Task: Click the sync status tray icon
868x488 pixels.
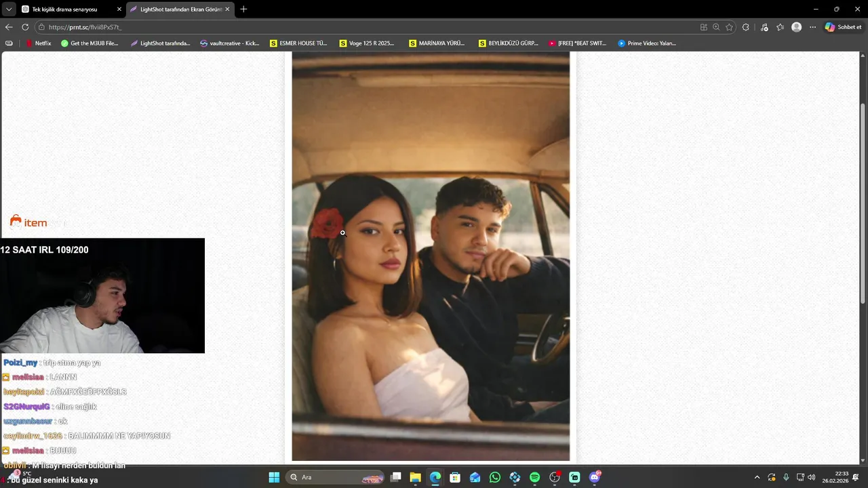Action: tap(772, 477)
